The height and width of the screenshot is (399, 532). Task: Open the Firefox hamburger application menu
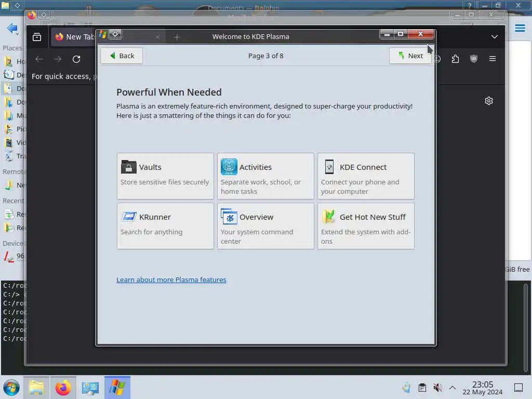493,59
